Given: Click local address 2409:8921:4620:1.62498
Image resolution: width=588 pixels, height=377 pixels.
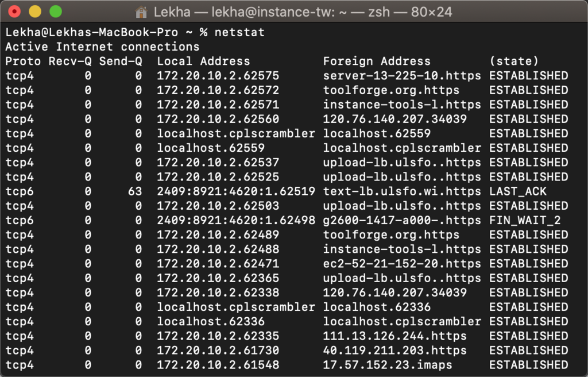Looking at the screenshot, I should tap(236, 221).
